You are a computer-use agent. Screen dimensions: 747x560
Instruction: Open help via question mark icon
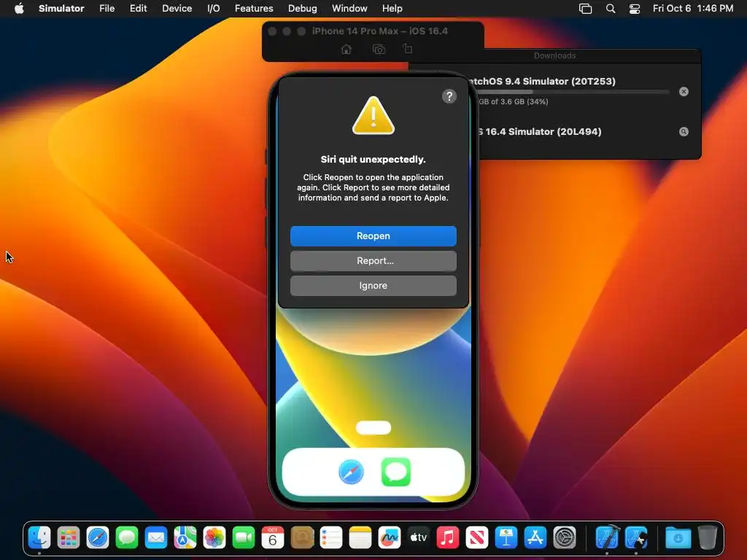pos(449,96)
